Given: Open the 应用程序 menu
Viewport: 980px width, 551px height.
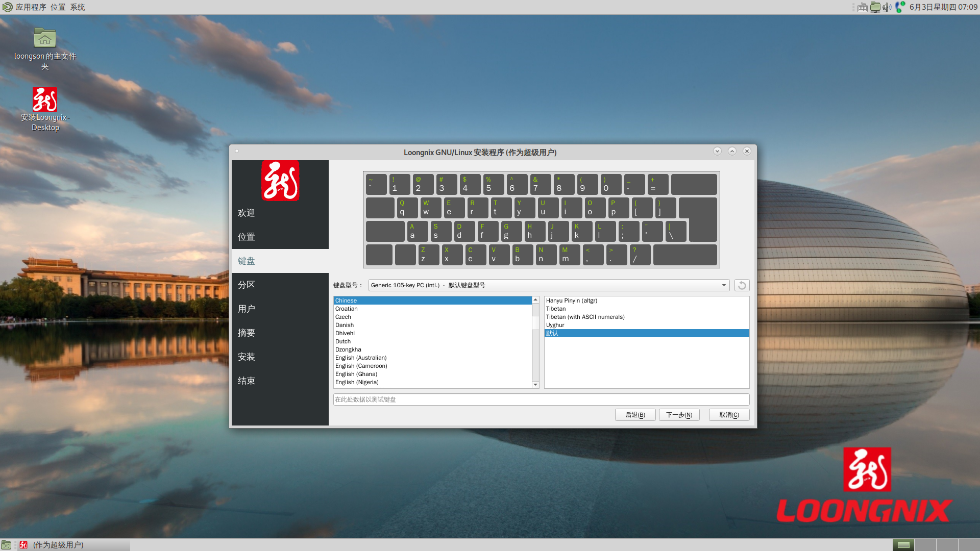Looking at the screenshot, I should [x=30, y=7].
